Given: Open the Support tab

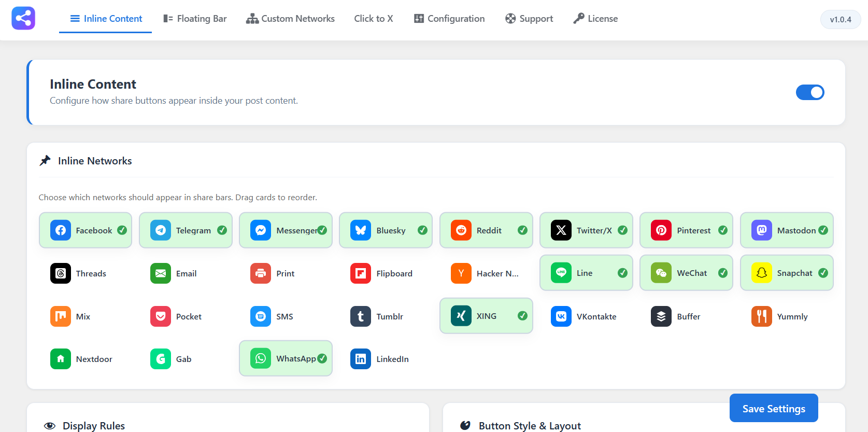Looking at the screenshot, I should tap(529, 19).
